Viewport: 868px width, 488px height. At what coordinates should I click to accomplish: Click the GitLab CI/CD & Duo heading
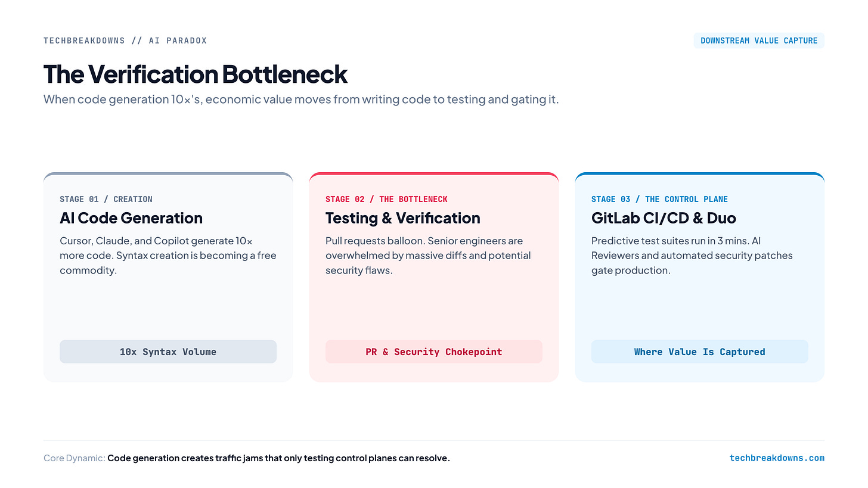[664, 218]
